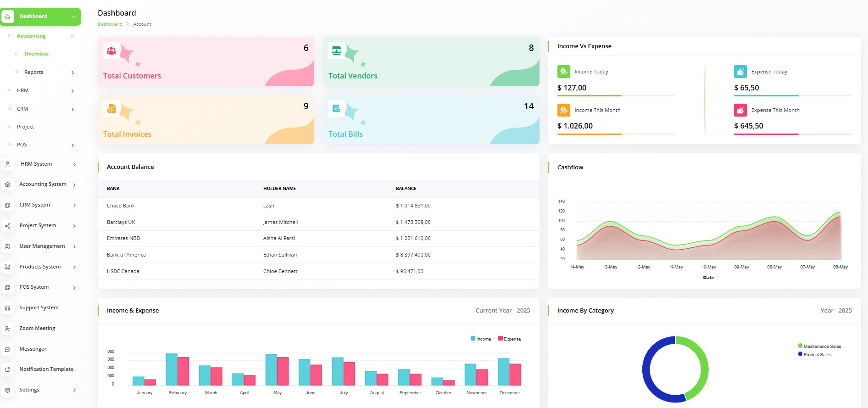868x408 pixels.
Task: Expand the User Management chevron
Action: 74,246
